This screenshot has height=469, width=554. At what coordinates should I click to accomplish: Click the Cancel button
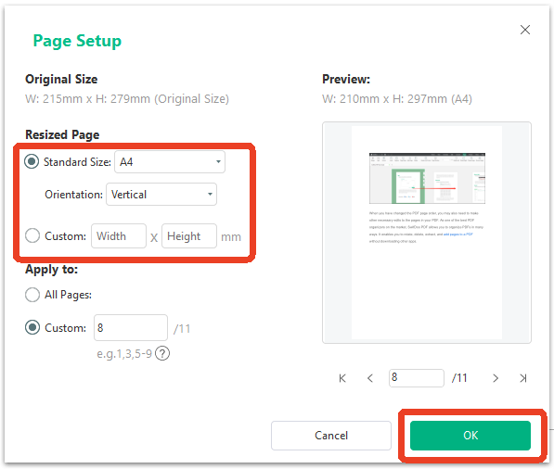(331, 435)
